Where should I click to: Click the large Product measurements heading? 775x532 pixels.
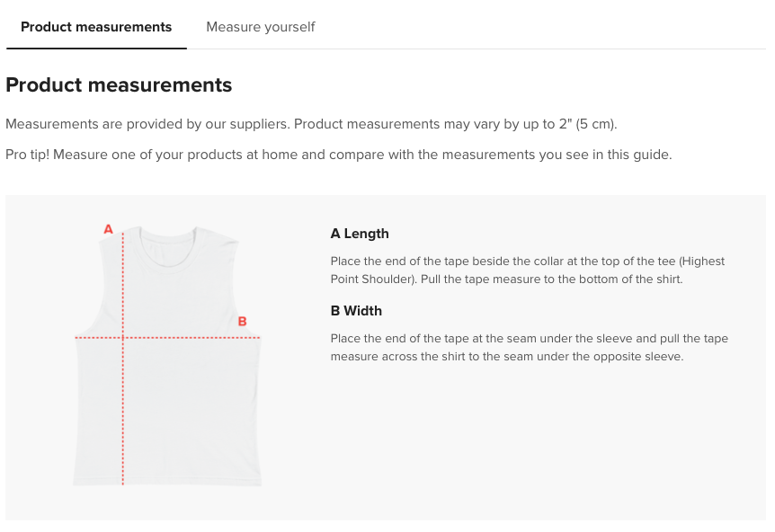119,85
